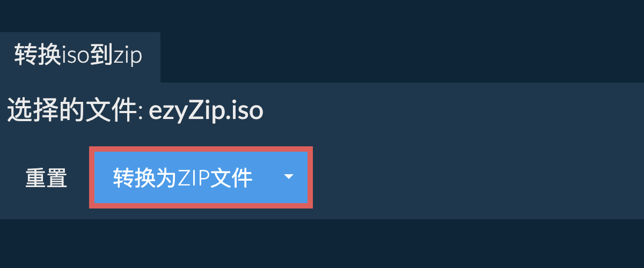Open the small white caret dropdown
This screenshot has width=644, height=268.
[x=289, y=177]
